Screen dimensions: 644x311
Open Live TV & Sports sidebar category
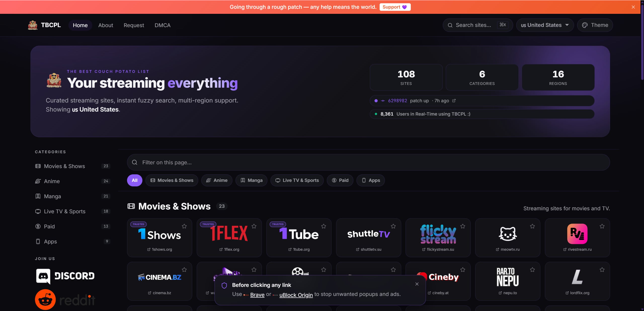point(73,211)
